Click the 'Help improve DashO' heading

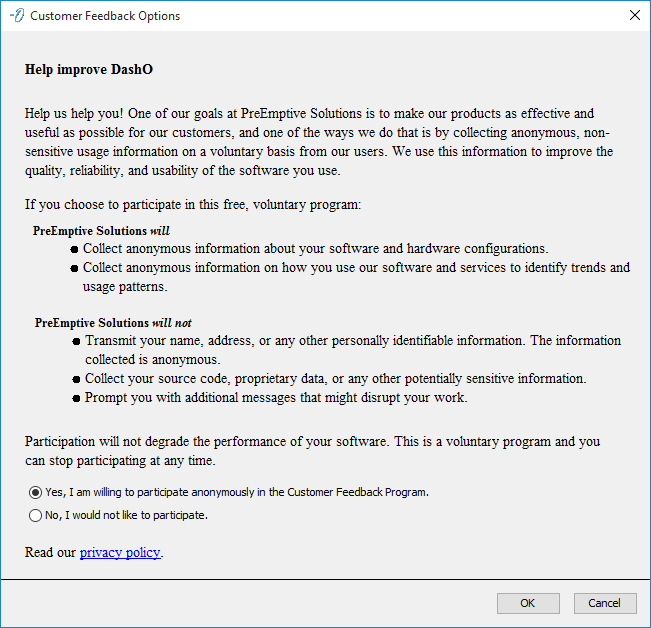point(88,71)
